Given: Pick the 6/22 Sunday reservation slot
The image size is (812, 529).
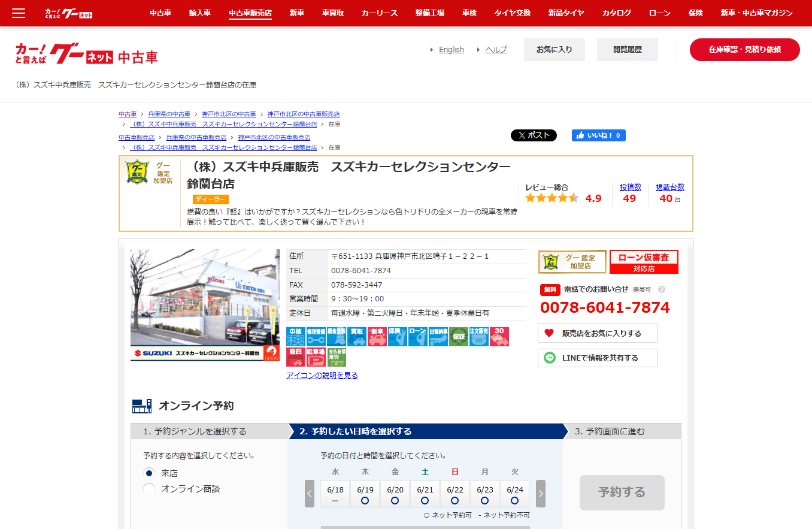Looking at the screenshot, I should (455, 494).
